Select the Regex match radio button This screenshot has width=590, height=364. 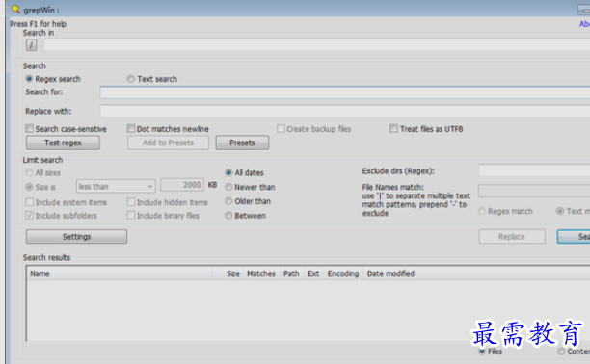pyautogui.click(x=482, y=211)
